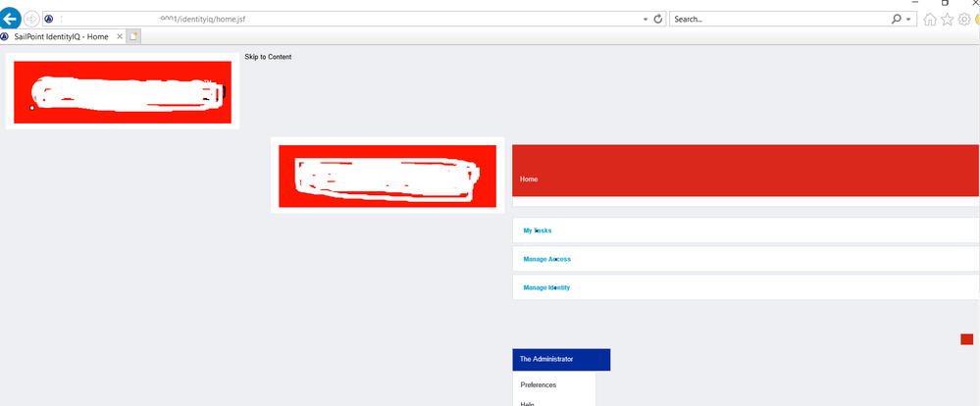The width and height of the screenshot is (980, 406).
Task: Close the SailPoint IdentityIQ tab
Action: coord(119,36)
